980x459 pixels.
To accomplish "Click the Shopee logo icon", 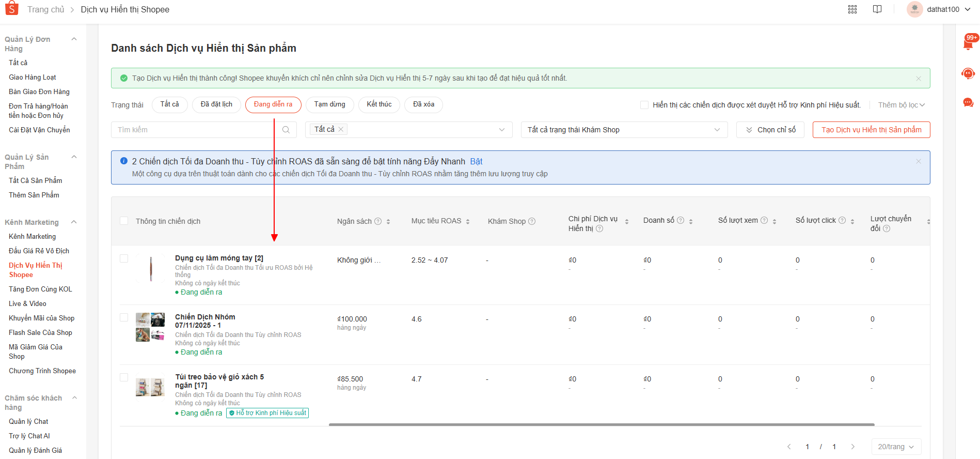I will (x=11, y=9).
